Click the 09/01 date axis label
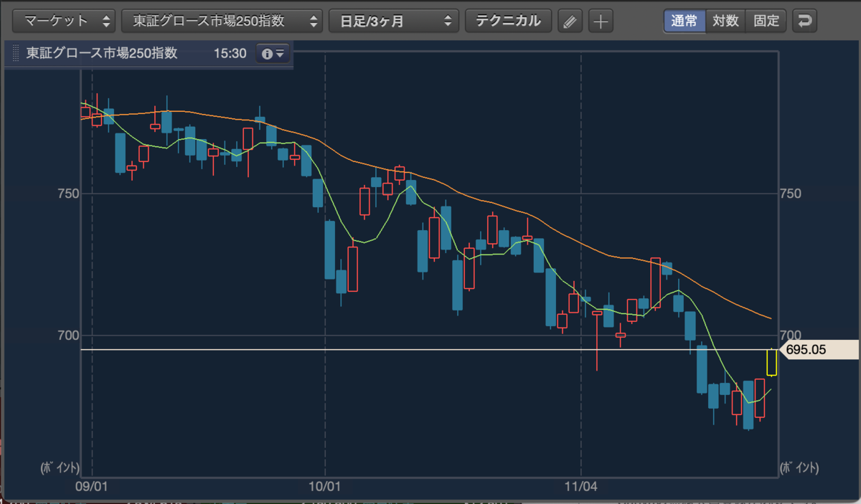 91,486
